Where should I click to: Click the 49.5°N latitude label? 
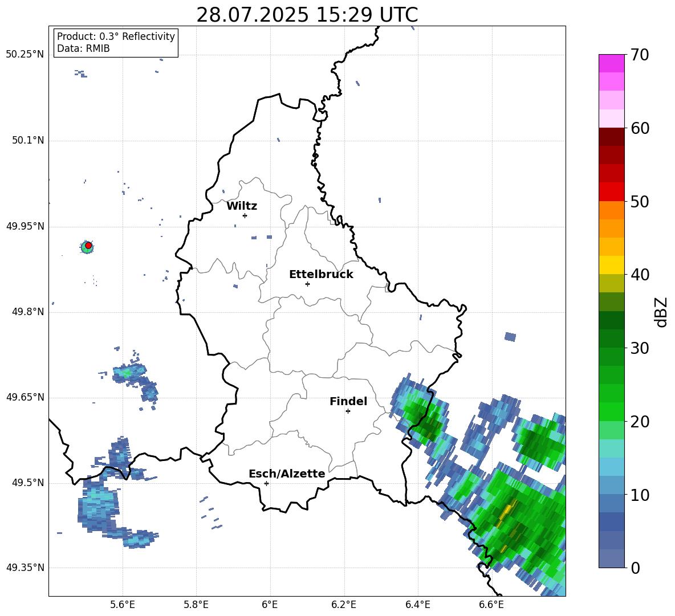[28, 483]
